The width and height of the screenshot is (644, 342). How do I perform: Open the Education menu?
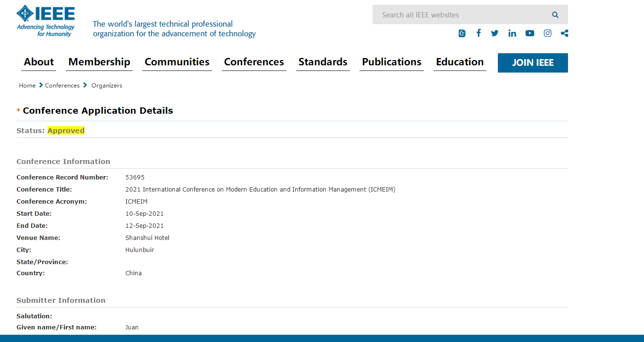460,62
